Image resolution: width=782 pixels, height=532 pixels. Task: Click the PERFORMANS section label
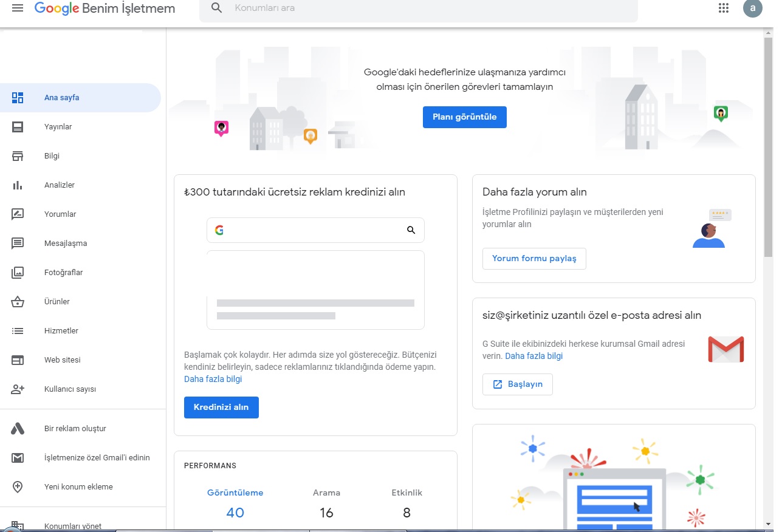[210, 466]
